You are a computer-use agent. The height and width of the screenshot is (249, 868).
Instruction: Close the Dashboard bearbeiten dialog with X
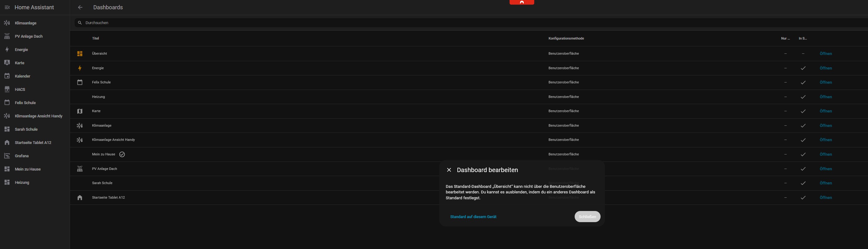tap(449, 170)
